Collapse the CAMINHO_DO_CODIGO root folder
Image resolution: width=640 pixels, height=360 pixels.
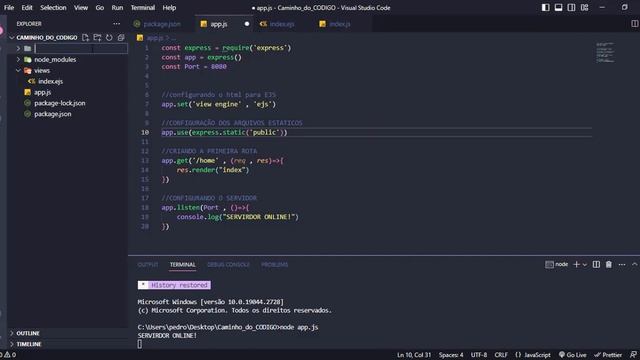tap(12, 38)
